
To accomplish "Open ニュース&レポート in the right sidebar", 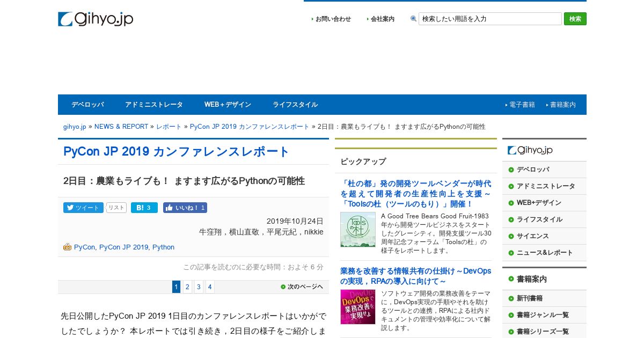I will [545, 253].
